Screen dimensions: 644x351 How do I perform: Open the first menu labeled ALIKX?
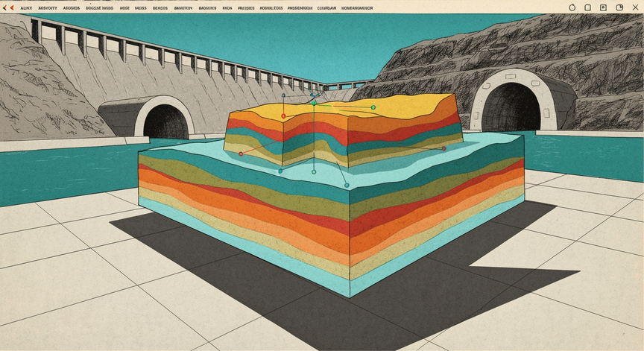point(26,7)
